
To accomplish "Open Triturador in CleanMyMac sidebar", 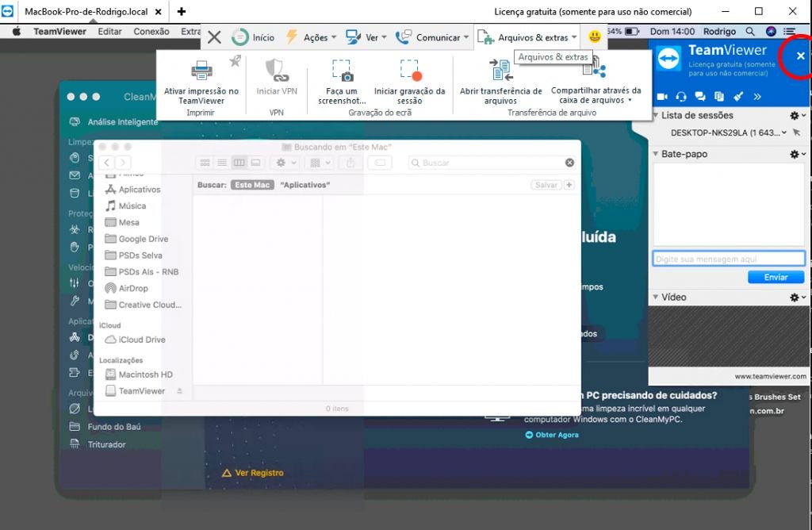I will pos(98,444).
